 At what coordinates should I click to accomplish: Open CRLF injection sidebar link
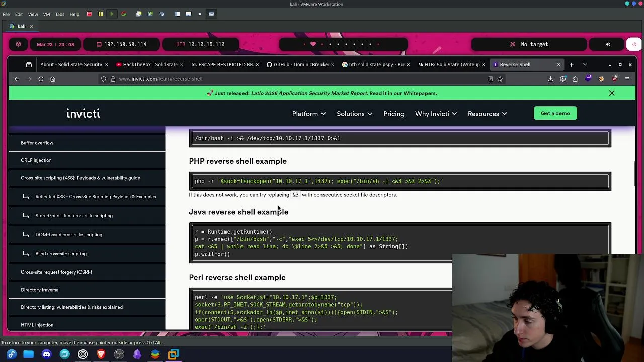(x=36, y=160)
